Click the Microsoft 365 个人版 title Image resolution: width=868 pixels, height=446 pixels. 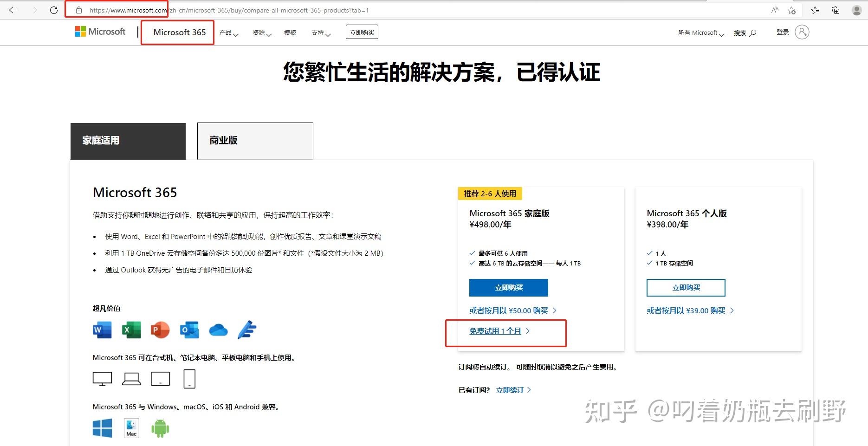[x=687, y=213]
